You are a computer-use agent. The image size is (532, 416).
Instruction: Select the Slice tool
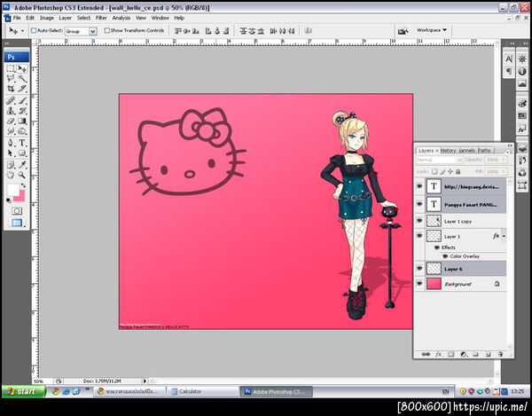(22, 89)
